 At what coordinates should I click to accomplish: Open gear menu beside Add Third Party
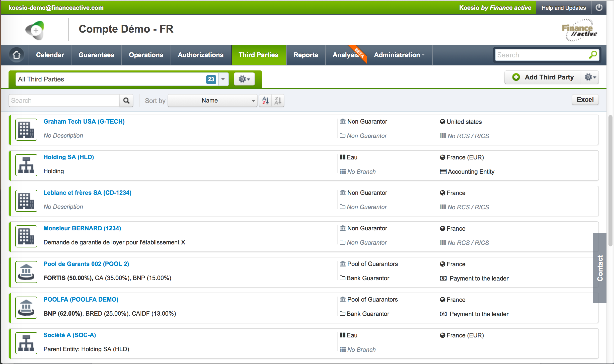click(590, 77)
